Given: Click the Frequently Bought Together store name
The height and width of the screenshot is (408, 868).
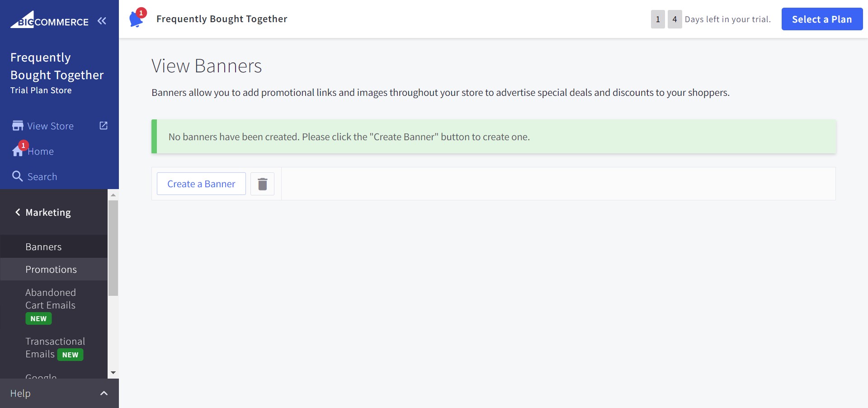Looking at the screenshot, I should [57, 66].
